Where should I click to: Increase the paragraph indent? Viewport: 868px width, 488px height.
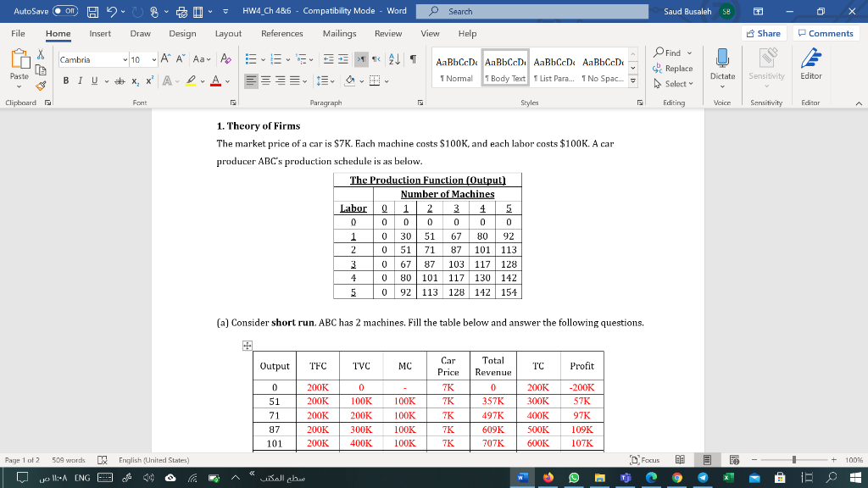(343, 59)
